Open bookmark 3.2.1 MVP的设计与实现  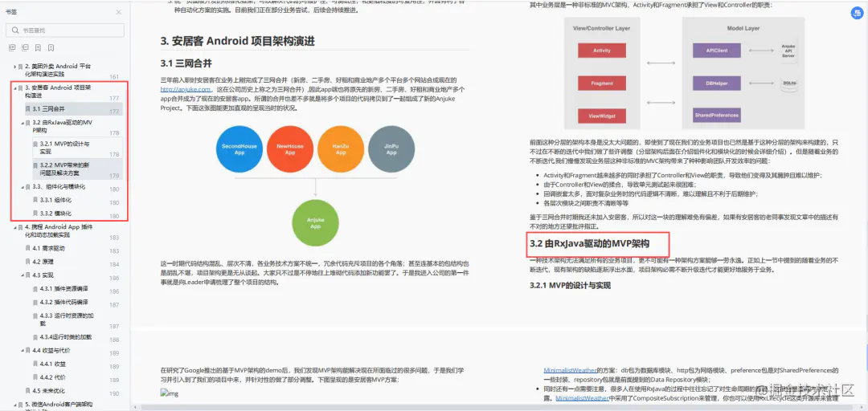click(64, 147)
